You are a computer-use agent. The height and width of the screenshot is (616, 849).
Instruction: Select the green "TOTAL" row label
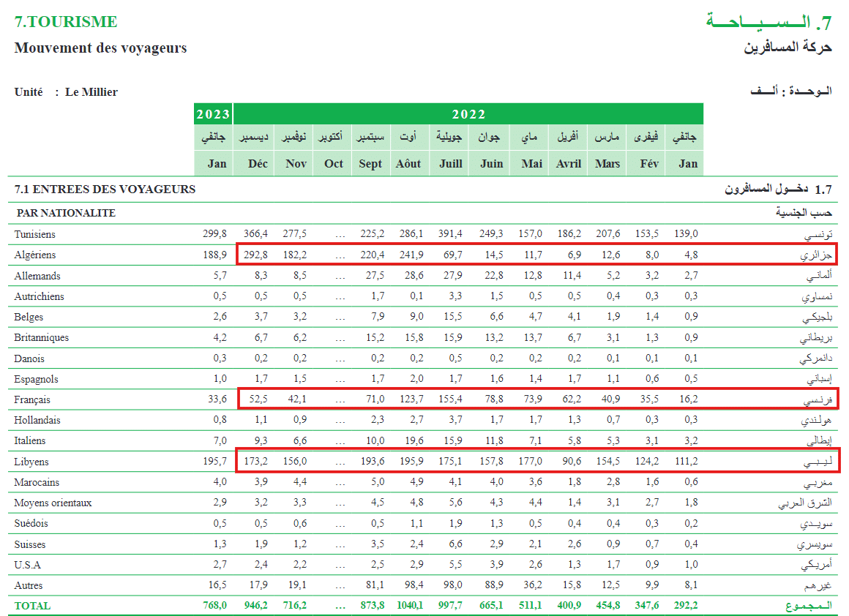(x=32, y=606)
